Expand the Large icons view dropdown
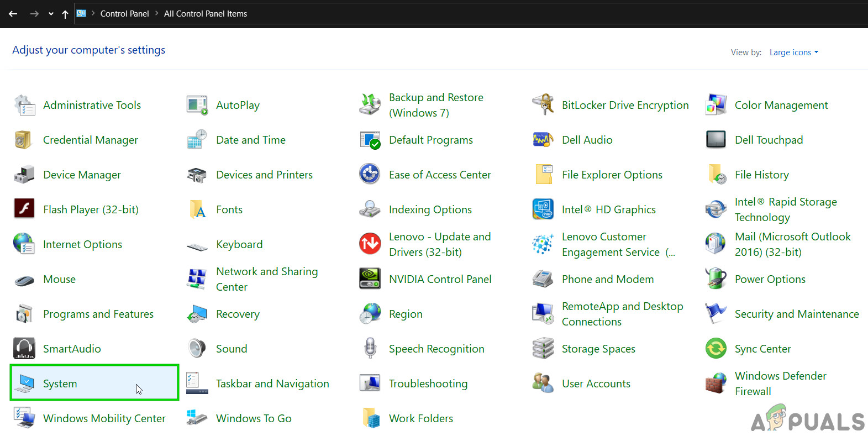The width and height of the screenshot is (868, 436). tap(793, 52)
